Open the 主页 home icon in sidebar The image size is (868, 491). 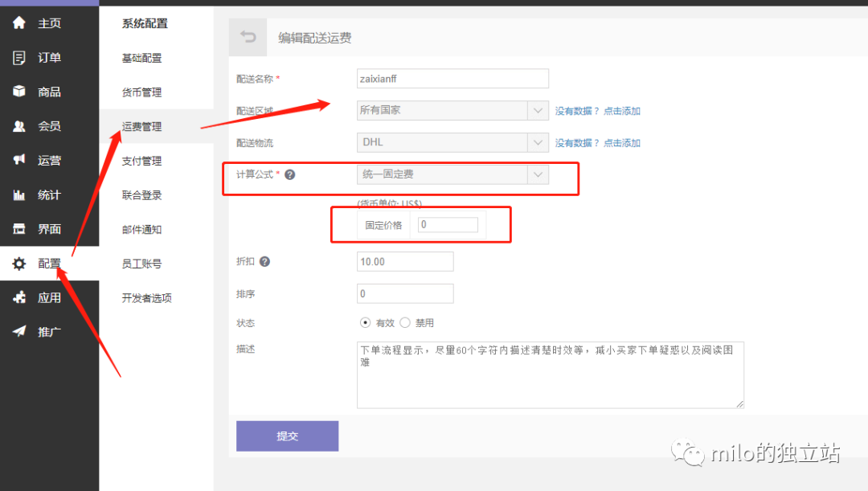point(20,23)
